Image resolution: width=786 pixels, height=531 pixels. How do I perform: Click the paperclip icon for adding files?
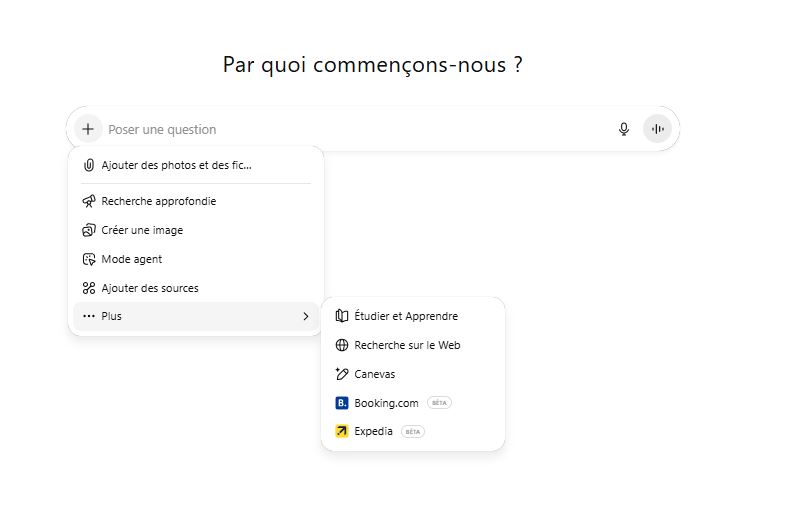click(89, 165)
